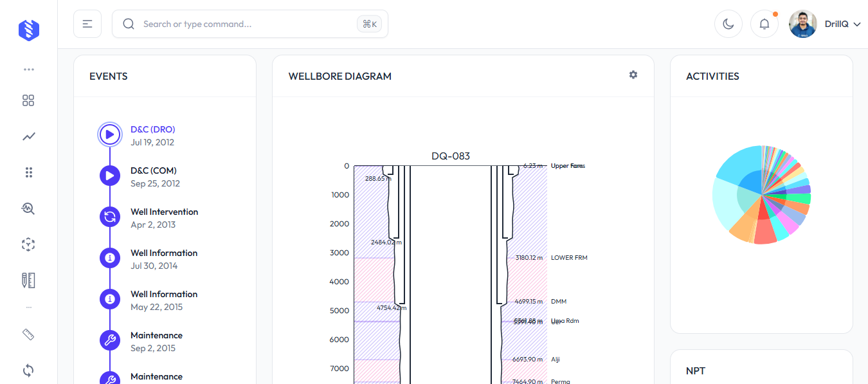The image size is (868, 384).
Task: Click the 'DMM' formation label
Action: tap(559, 302)
